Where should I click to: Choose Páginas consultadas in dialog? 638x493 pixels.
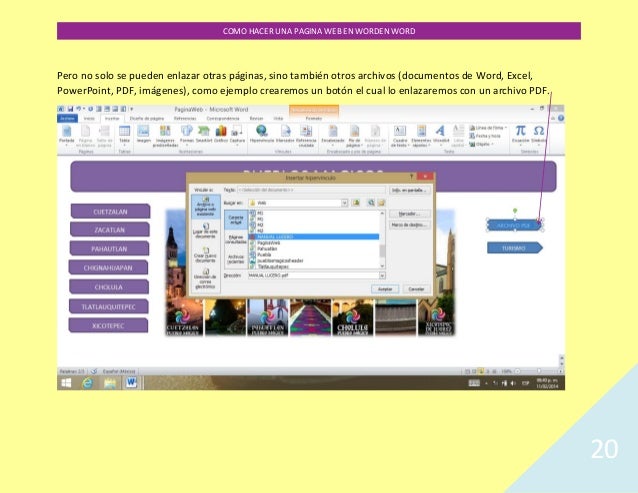point(236,239)
